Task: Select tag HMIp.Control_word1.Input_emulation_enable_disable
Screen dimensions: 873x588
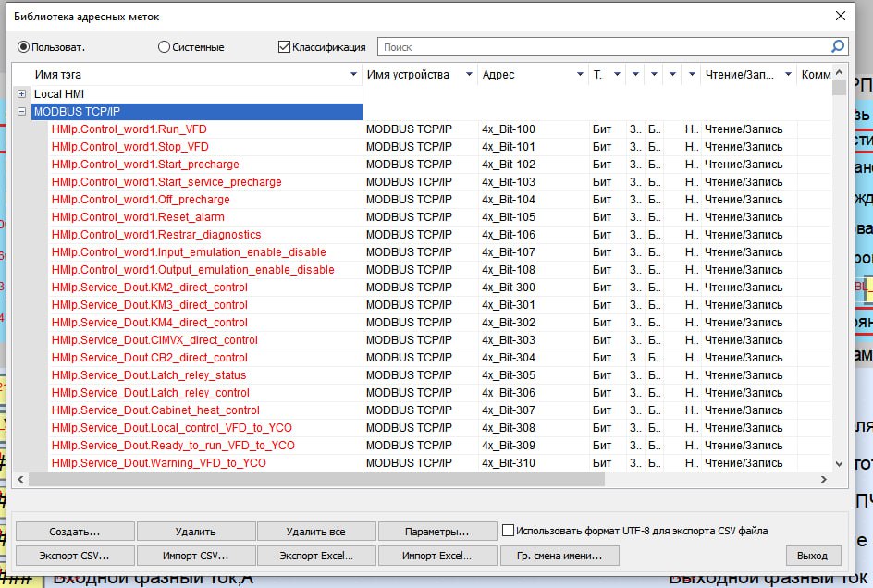Action: (189, 252)
